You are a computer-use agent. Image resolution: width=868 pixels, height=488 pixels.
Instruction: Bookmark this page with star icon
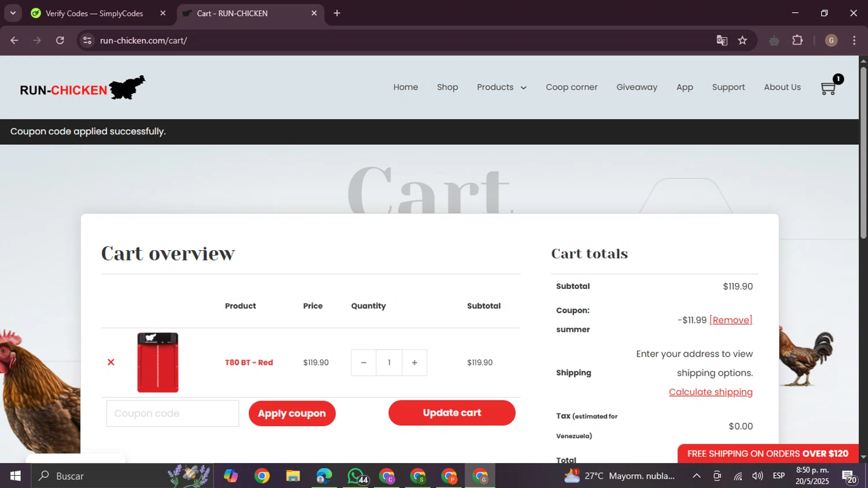(x=742, y=41)
